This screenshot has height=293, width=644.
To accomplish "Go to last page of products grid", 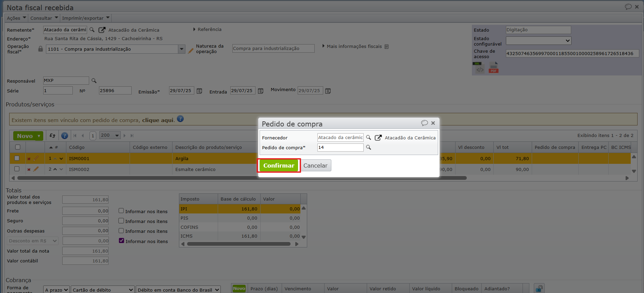I will [x=132, y=136].
